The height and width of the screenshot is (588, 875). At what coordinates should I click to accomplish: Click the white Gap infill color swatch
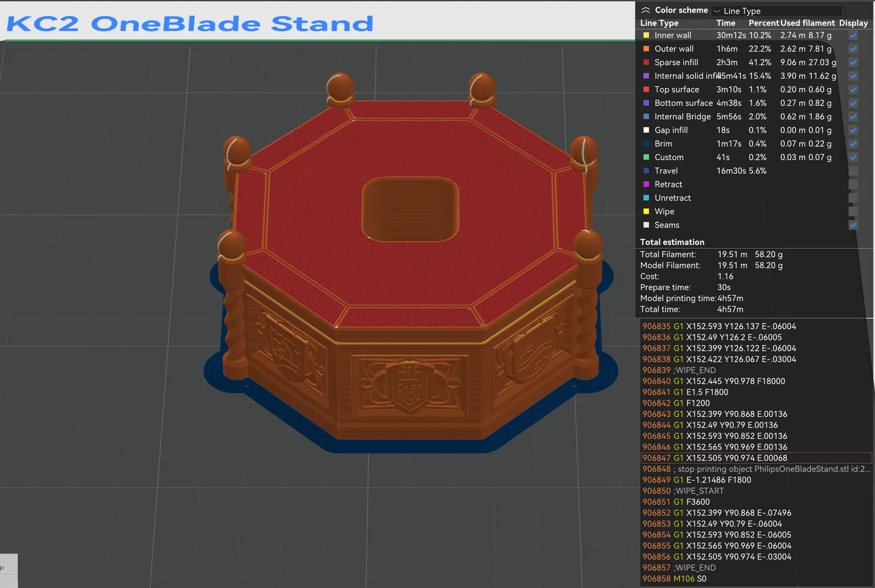[x=646, y=130]
